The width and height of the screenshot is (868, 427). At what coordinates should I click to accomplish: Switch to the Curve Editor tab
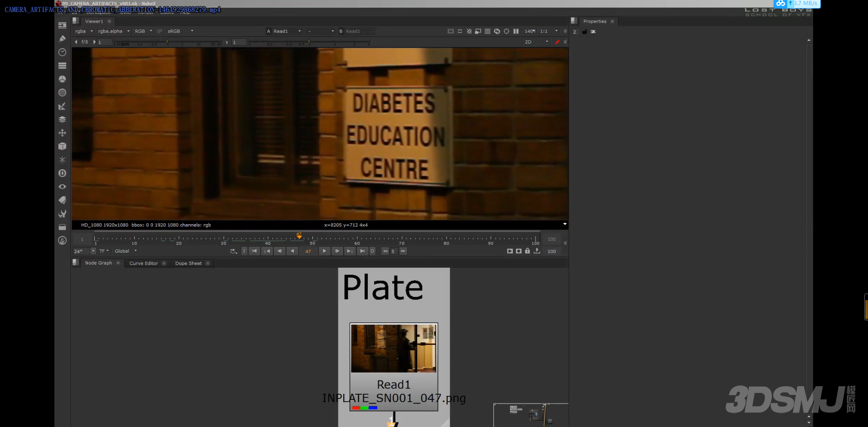click(143, 263)
